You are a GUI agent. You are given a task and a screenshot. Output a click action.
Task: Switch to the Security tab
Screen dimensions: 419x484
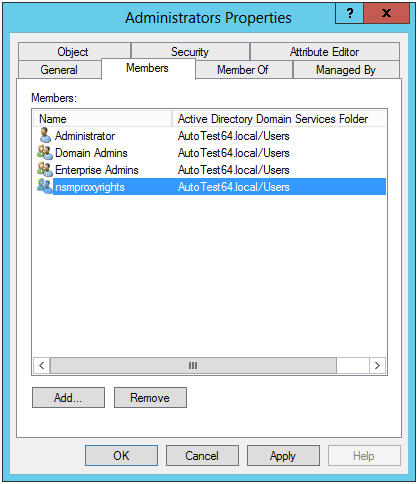tap(190, 52)
